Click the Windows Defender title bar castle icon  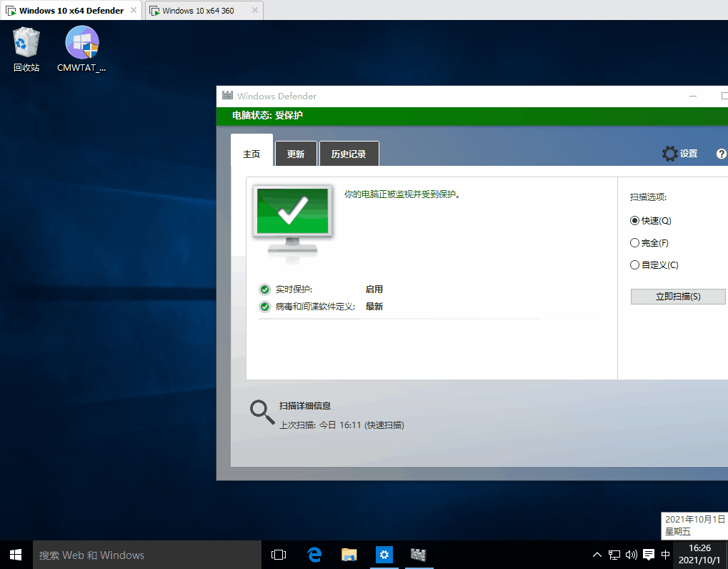227,96
